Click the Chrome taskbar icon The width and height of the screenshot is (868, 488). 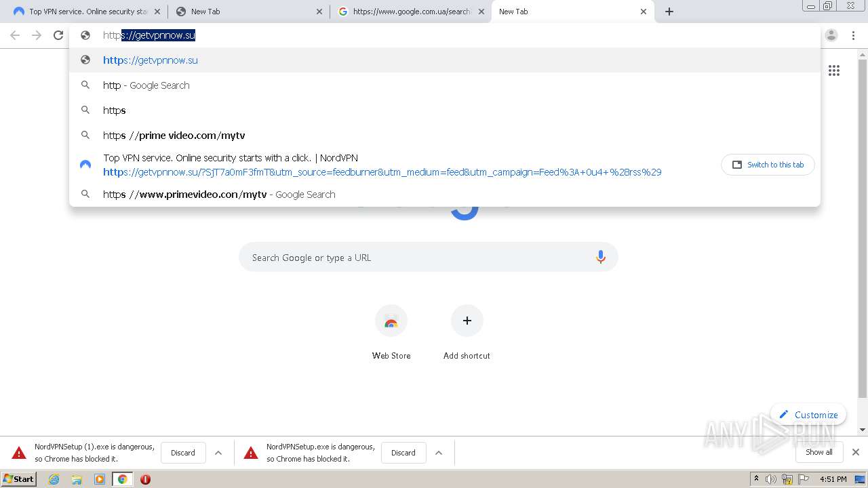coord(122,479)
